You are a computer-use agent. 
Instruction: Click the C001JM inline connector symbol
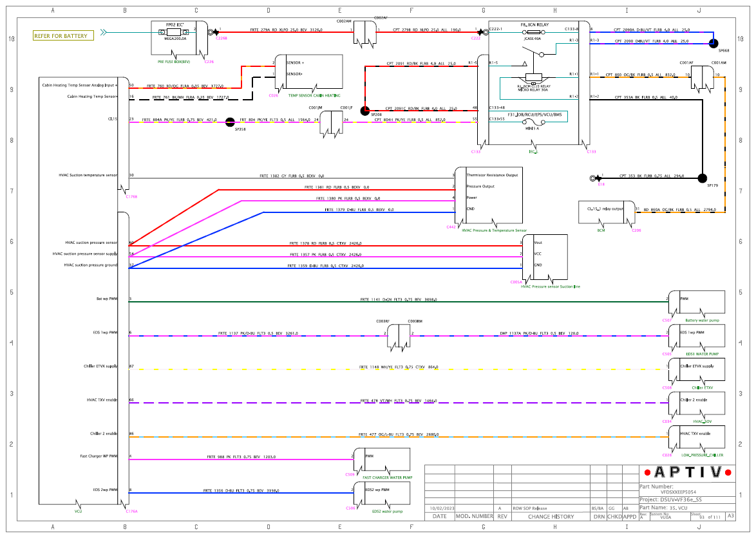click(331, 124)
